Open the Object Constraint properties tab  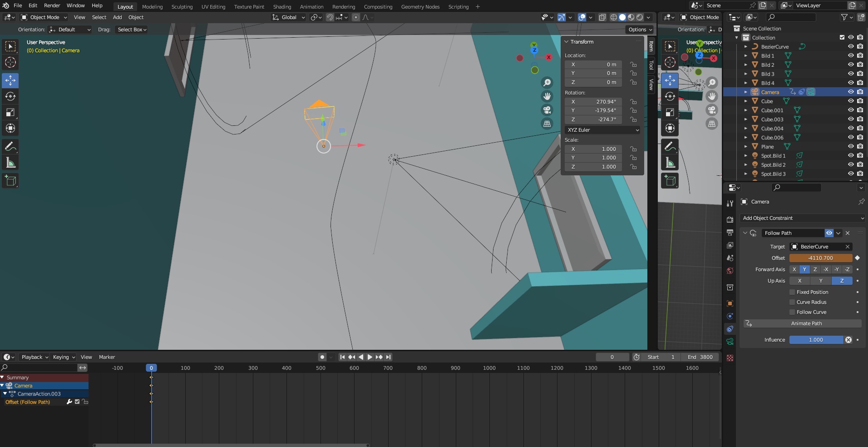click(x=730, y=329)
